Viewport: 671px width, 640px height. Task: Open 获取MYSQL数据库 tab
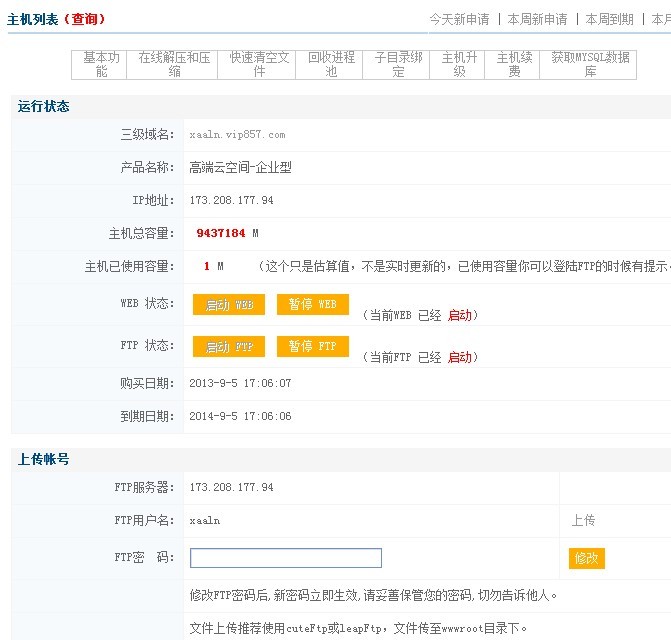point(591,64)
